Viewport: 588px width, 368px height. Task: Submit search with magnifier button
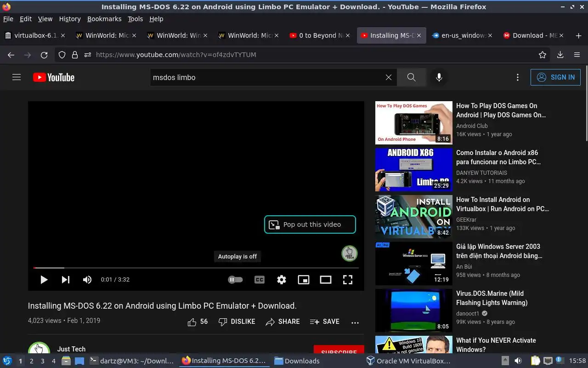click(411, 77)
